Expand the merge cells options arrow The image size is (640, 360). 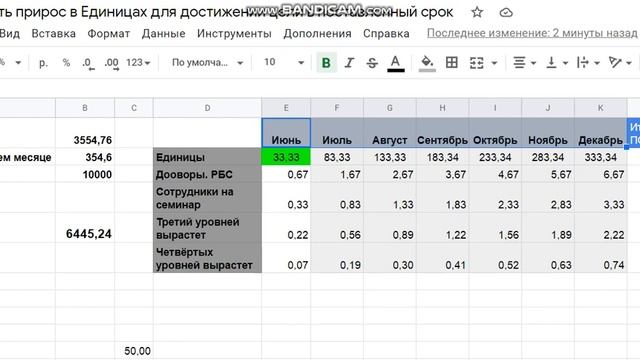pyautogui.click(x=494, y=63)
